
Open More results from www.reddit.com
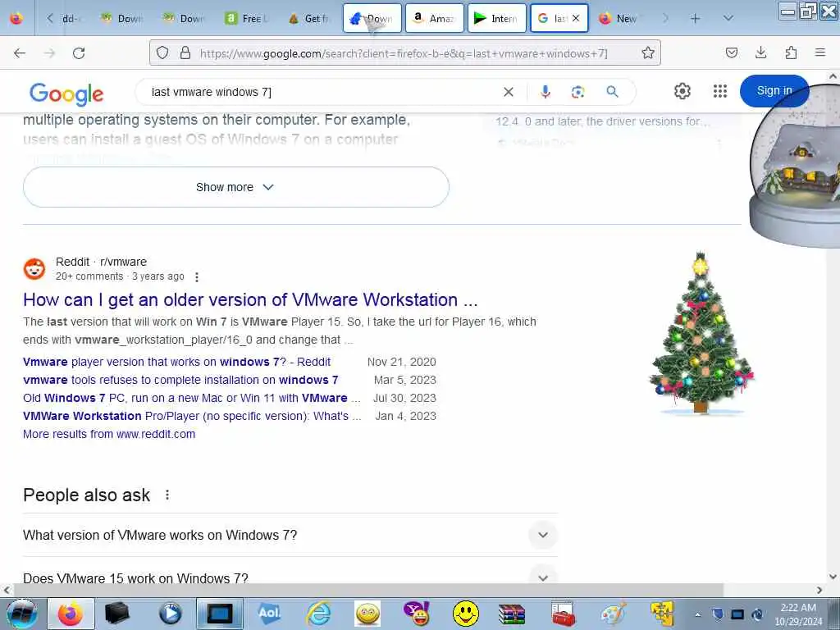109,434
